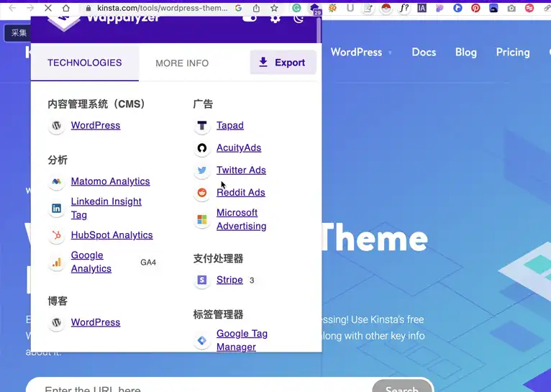Click the Reddit Ads logo icon
551x392 pixels.
click(x=202, y=193)
